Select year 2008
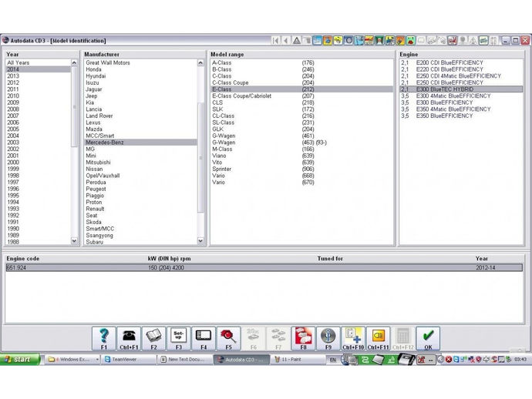532x399 pixels. (x=38, y=109)
